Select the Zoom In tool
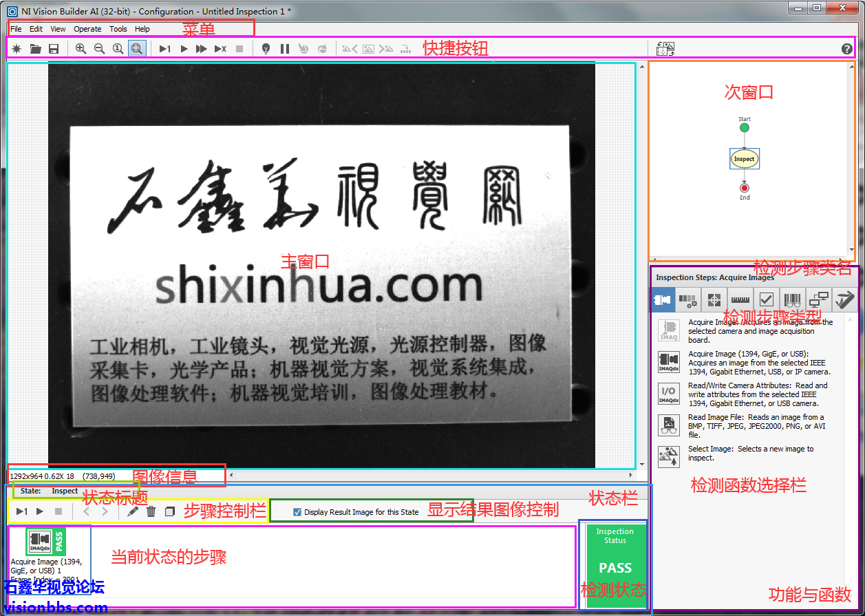Image resolution: width=865 pixels, height=616 pixels. point(81,48)
